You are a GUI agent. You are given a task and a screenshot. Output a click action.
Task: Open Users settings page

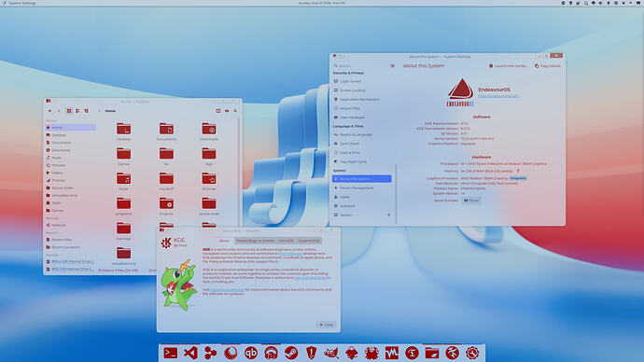(x=362, y=197)
